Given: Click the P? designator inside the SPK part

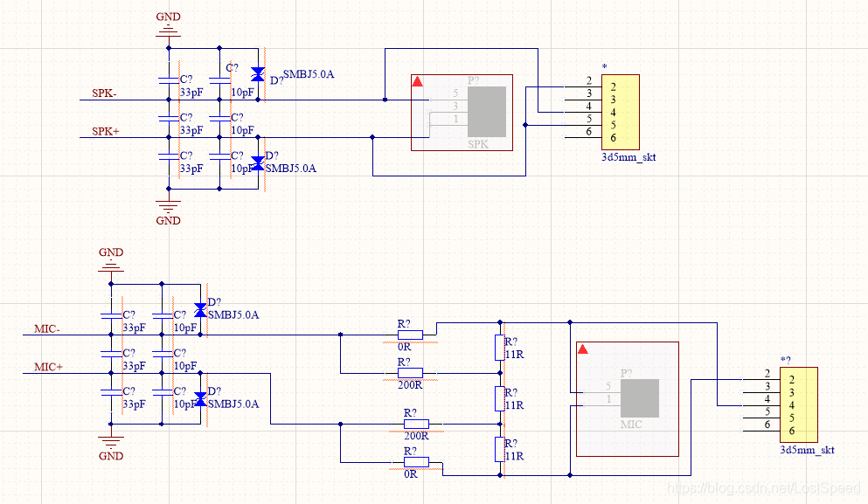Looking at the screenshot, I should pos(473,80).
